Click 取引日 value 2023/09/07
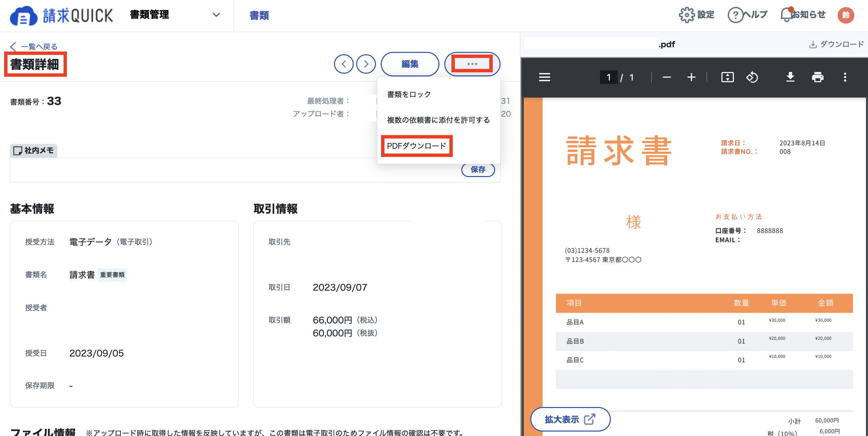The height and width of the screenshot is (436, 868). click(340, 288)
